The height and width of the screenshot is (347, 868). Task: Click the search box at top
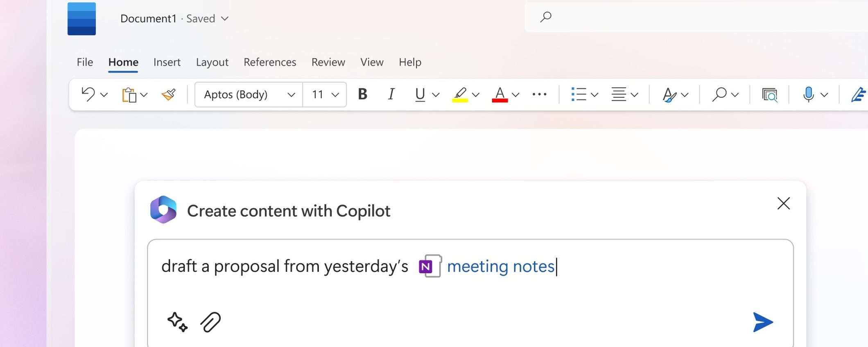(696, 17)
